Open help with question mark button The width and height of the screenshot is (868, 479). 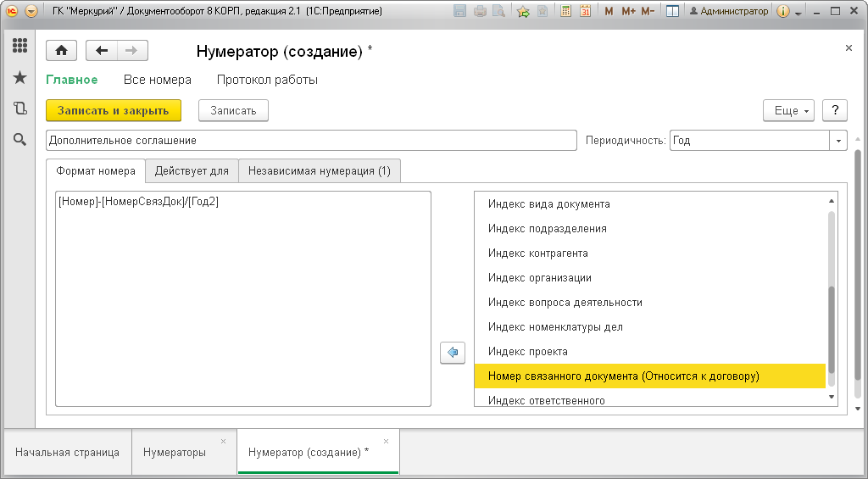[x=835, y=110]
